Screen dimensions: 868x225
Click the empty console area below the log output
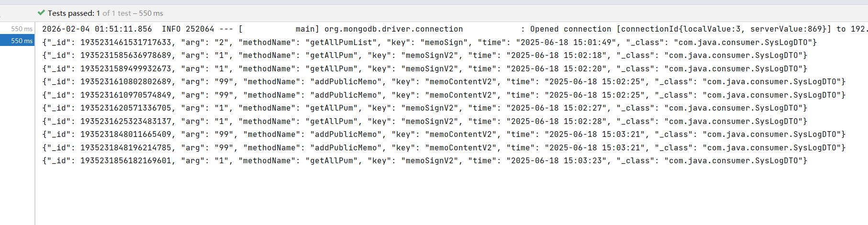tap(431, 196)
